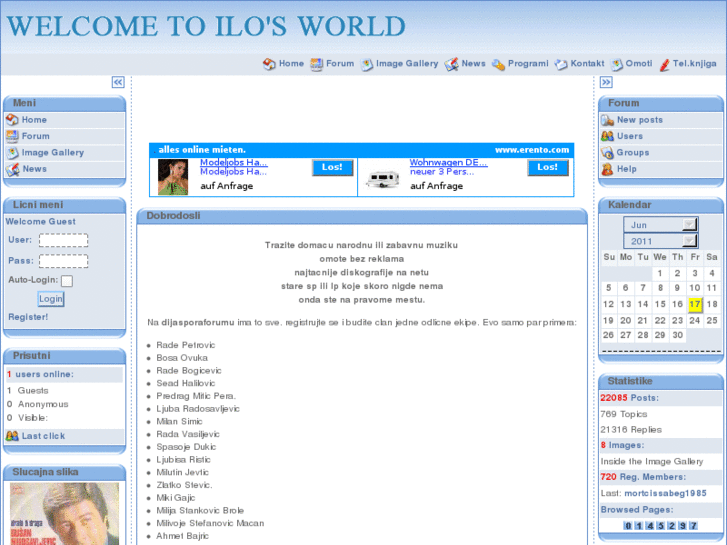Image resolution: width=727 pixels, height=545 pixels.
Task: Click the Groups icon in Forum panel
Action: [x=607, y=153]
